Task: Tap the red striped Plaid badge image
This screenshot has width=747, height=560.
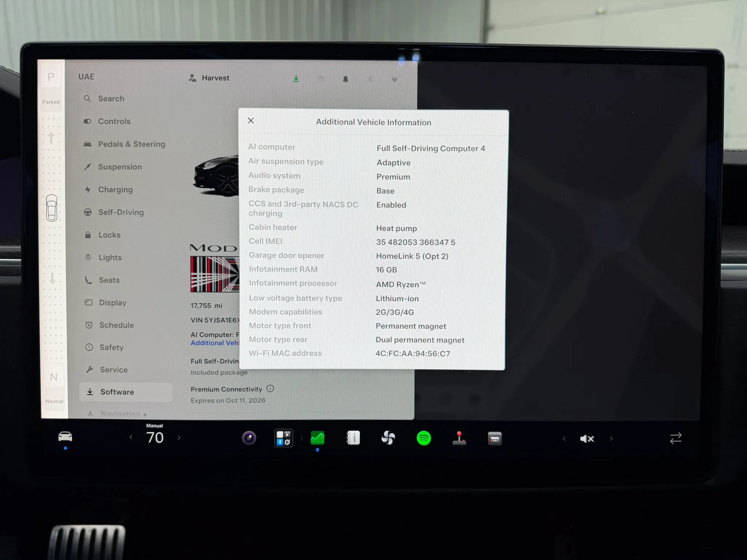Action: (x=215, y=274)
